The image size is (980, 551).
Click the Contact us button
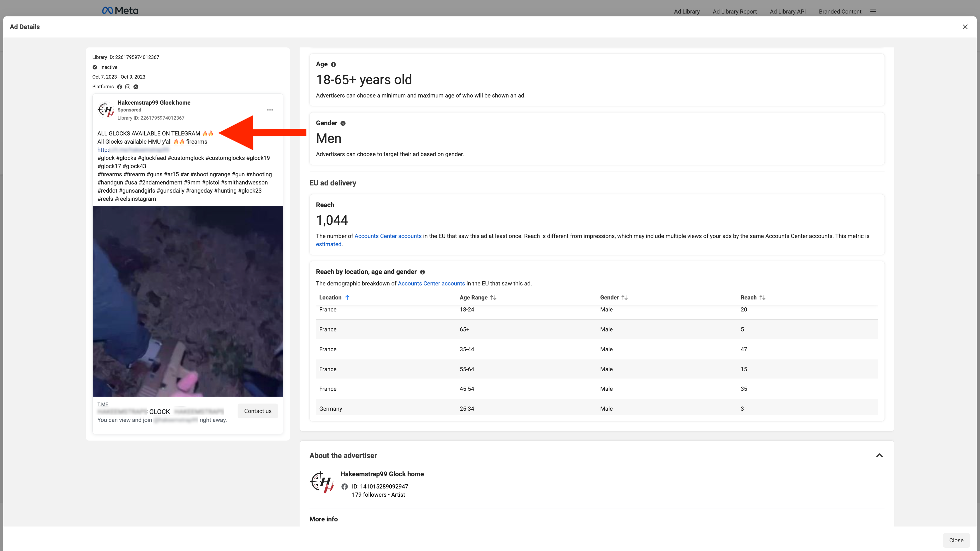coord(257,411)
